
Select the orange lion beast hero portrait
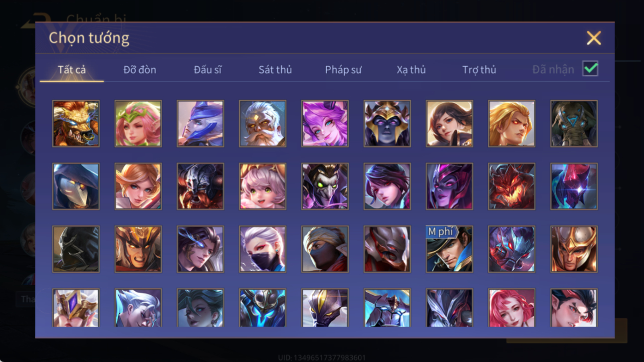pyautogui.click(x=76, y=124)
